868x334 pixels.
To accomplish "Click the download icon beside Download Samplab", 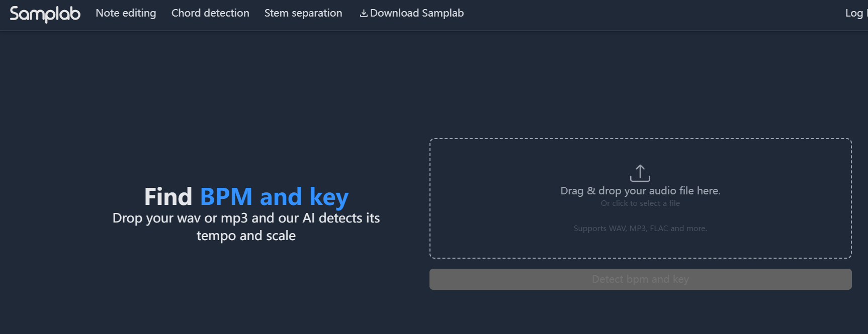I will 364,14.
